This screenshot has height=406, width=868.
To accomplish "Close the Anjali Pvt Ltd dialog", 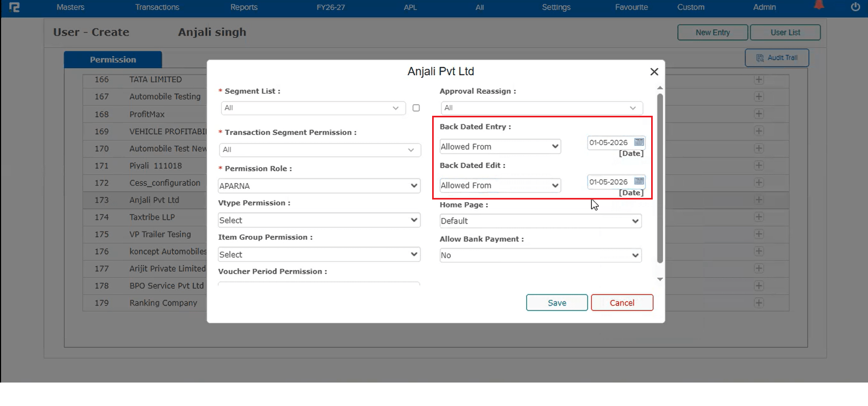I will (x=654, y=71).
